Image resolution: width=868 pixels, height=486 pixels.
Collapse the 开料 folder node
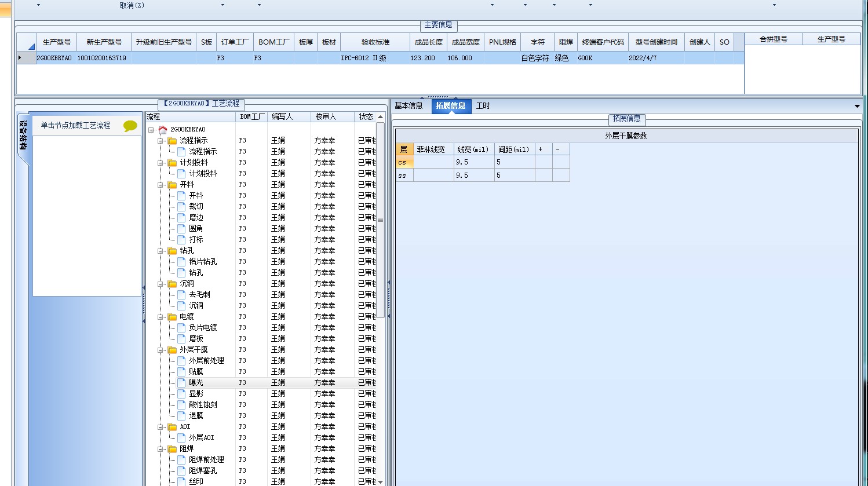point(161,185)
